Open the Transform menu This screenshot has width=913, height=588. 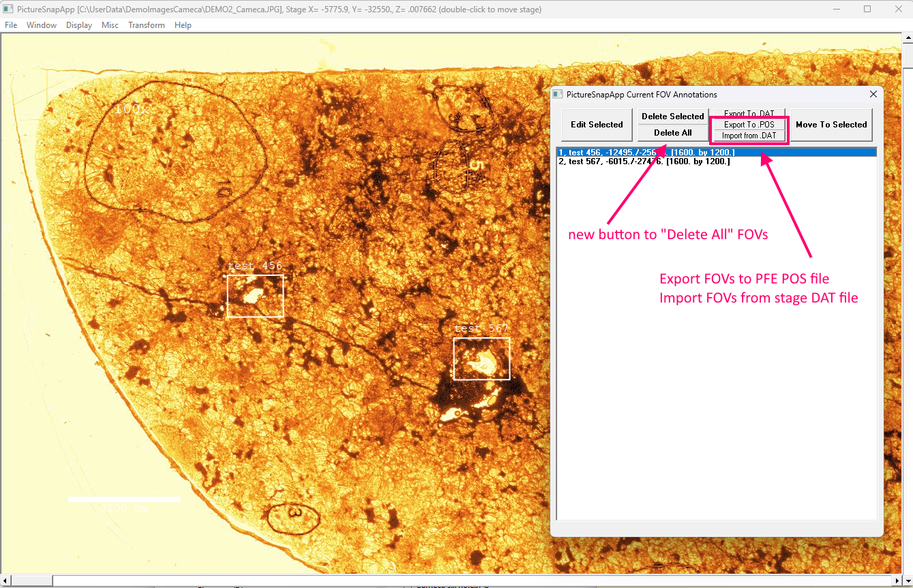(x=147, y=25)
